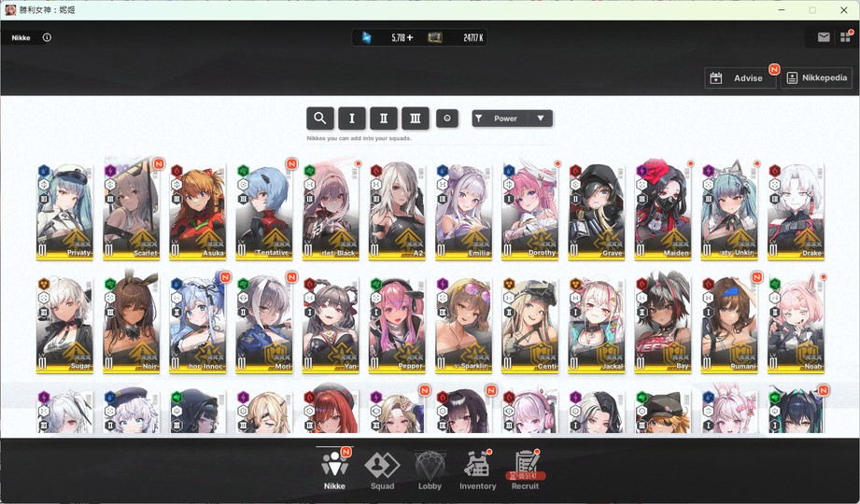860x504 pixels.
Task: Select the Privaty Unkind Maid card
Action: pos(729,212)
